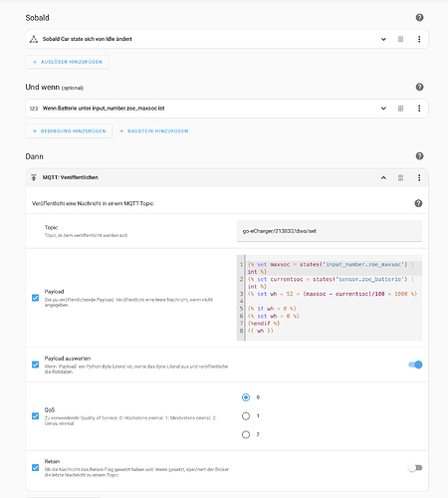
Task: Click the Topic input field
Action: pyautogui.click(x=330, y=231)
